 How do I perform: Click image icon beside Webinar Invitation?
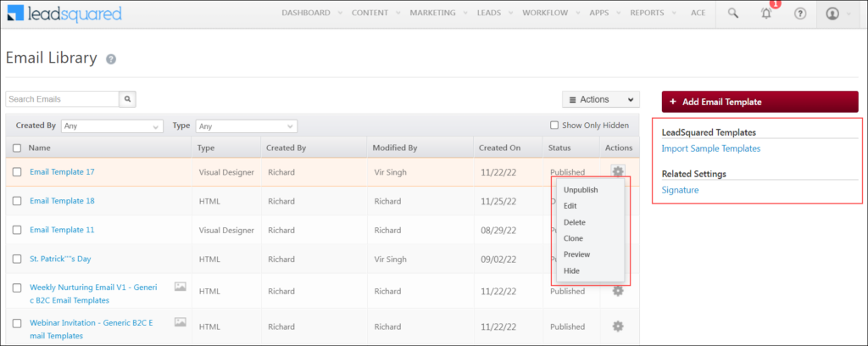click(181, 321)
